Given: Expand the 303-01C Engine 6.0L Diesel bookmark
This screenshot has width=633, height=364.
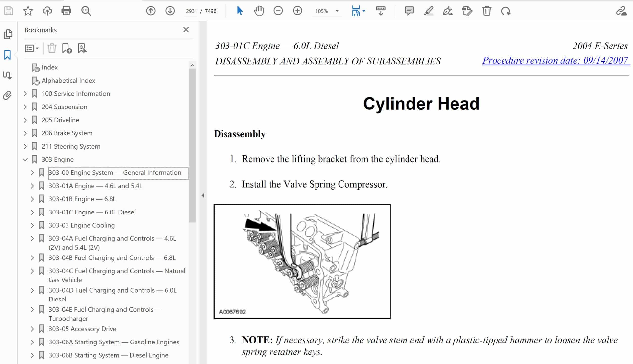Looking at the screenshot, I should [x=32, y=212].
